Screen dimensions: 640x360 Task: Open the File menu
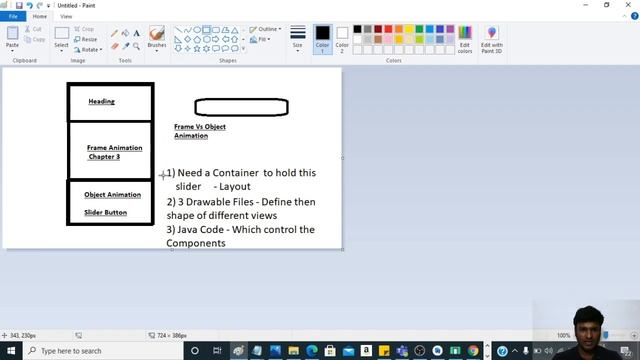pos(13,16)
